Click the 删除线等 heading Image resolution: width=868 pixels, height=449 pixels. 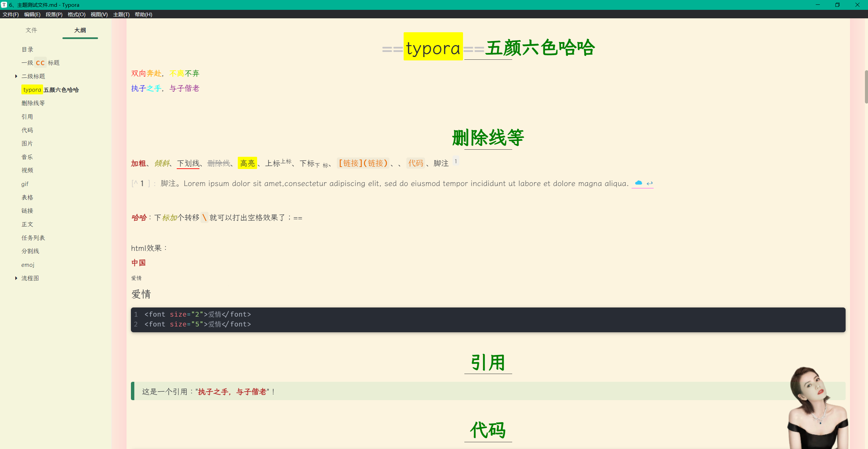[x=488, y=137]
